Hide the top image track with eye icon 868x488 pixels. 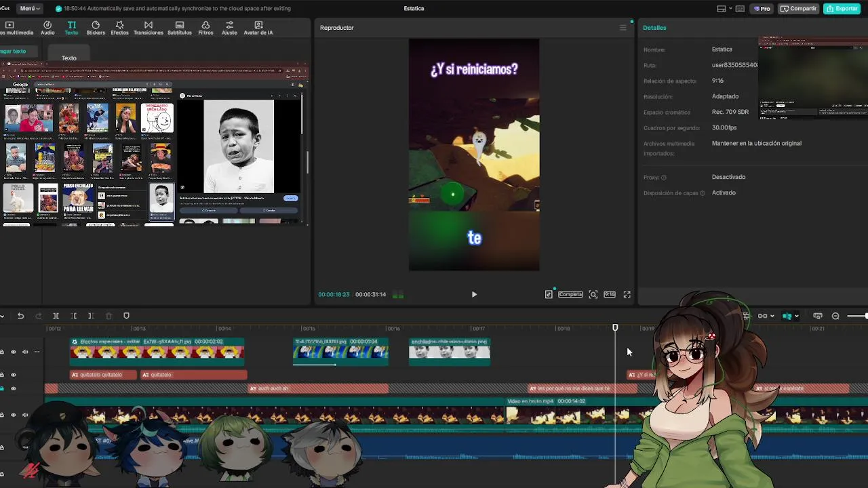pyautogui.click(x=13, y=352)
